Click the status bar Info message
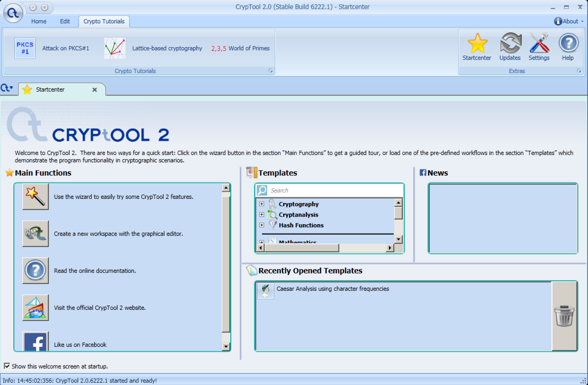 coord(80,380)
